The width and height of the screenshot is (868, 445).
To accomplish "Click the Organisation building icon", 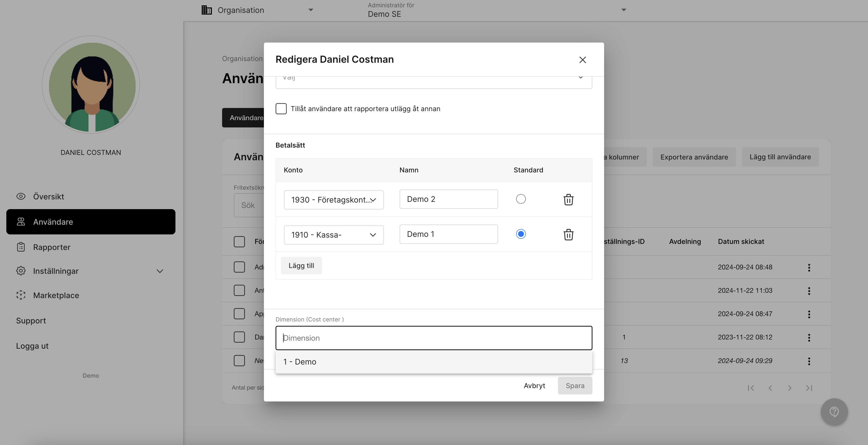I will click(x=207, y=10).
